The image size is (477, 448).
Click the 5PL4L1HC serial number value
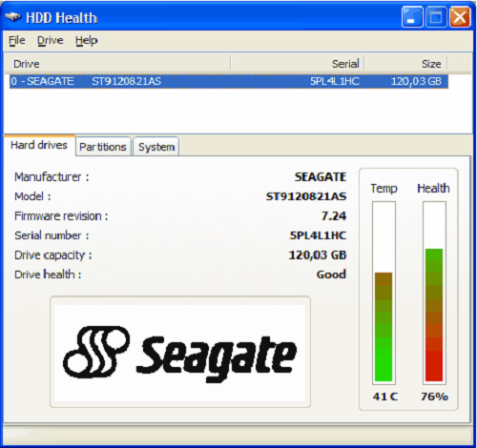click(x=318, y=235)
